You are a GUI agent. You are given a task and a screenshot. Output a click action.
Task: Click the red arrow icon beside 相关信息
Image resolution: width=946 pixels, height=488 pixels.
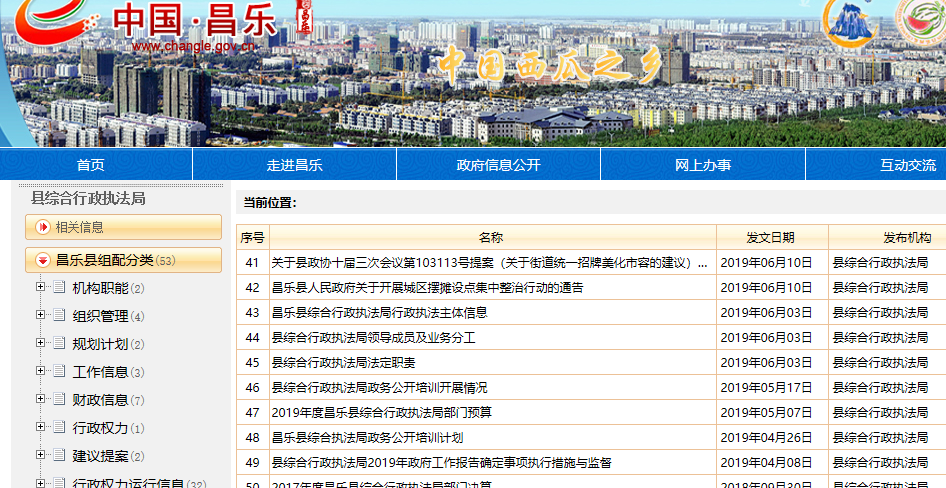point(43,227)
